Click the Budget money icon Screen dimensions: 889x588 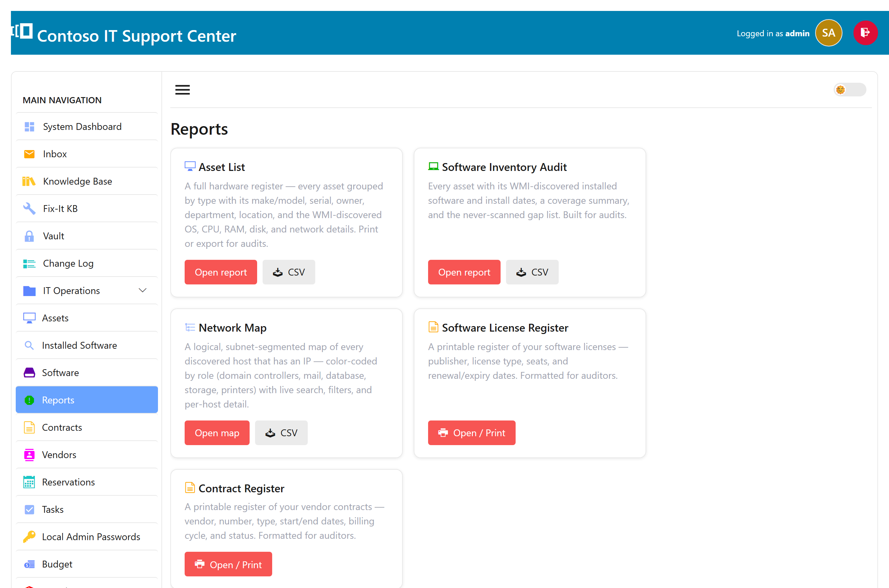29,564
